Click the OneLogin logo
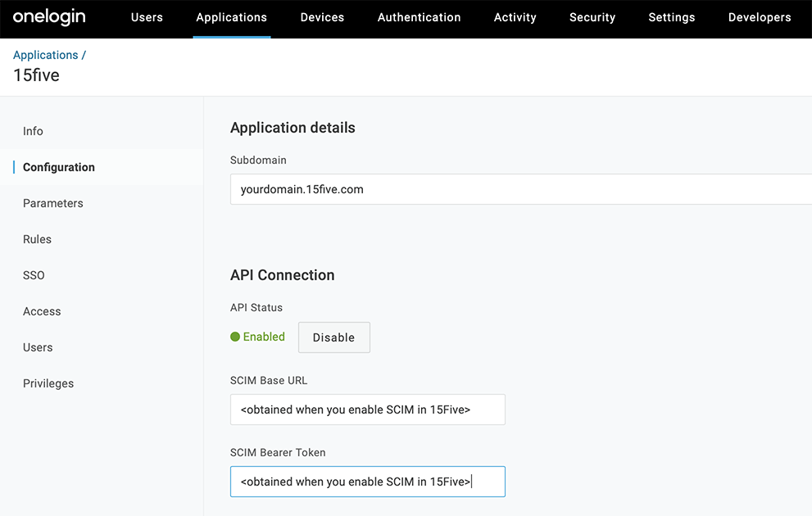This screenshot has height=516, width=812. [x=49, y=17]
